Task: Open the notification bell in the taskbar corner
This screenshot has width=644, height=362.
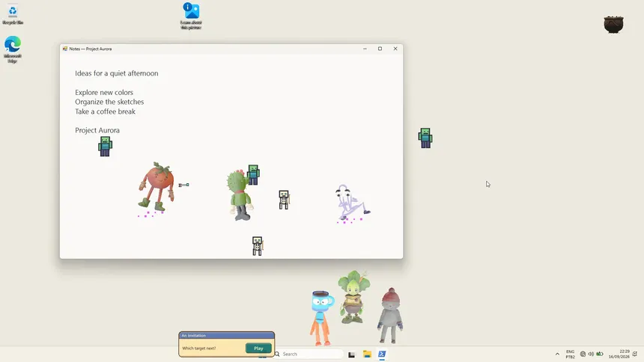Action: coord(635,354)
